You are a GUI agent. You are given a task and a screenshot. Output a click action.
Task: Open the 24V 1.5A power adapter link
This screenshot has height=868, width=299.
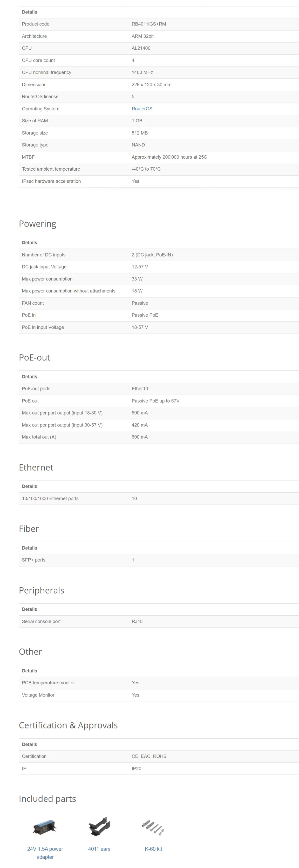[45, 852]
